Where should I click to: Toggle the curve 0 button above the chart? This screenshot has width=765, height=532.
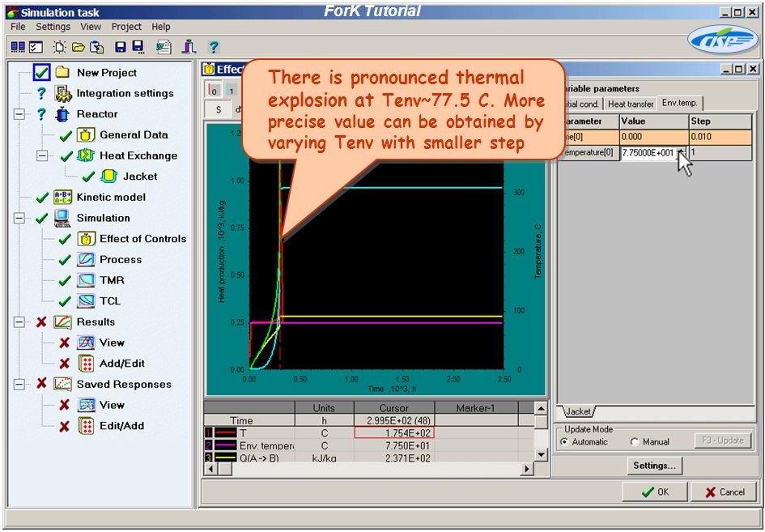pyautogui.click(x=214, y=91)
